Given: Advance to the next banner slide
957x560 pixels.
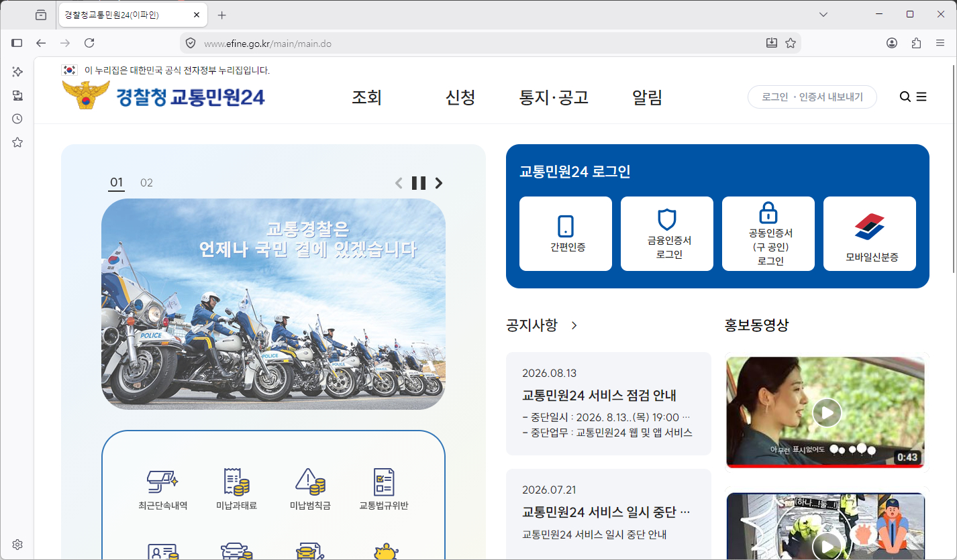Looking at the screenshot, I should click(x=439, y=183).
